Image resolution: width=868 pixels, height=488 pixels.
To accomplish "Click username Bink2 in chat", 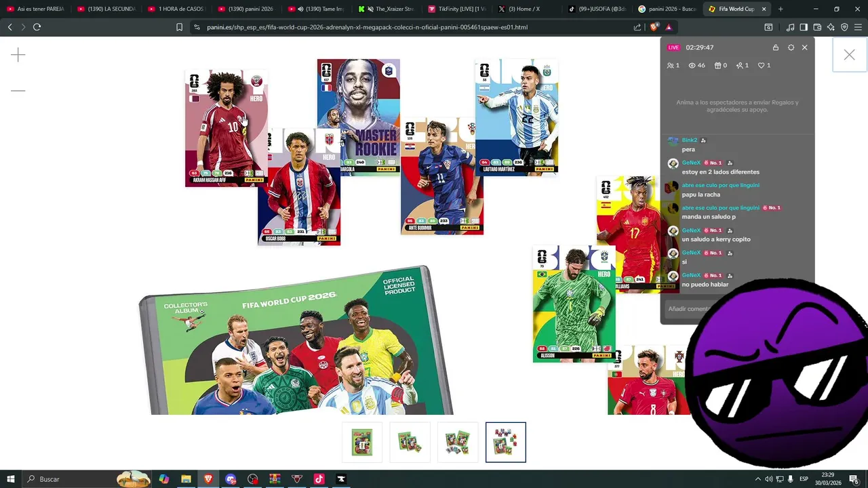I will click(x=689, y=140).
